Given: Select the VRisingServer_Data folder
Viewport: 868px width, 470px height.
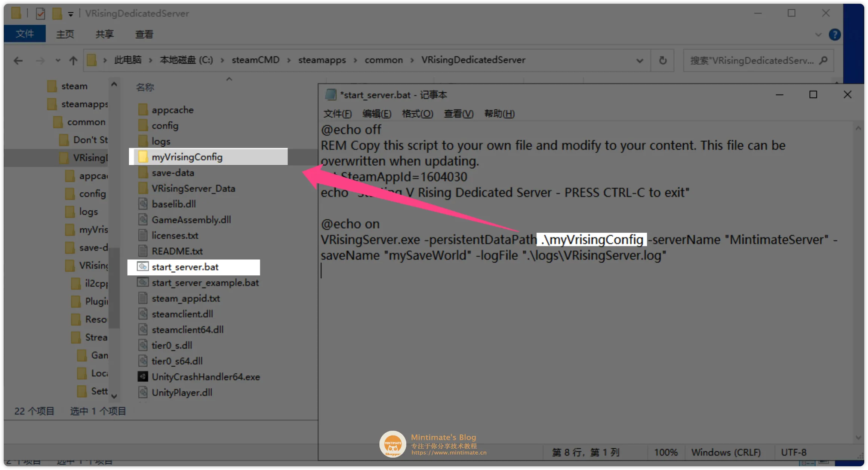Looking at the screenshot, I should pos(187,188).
